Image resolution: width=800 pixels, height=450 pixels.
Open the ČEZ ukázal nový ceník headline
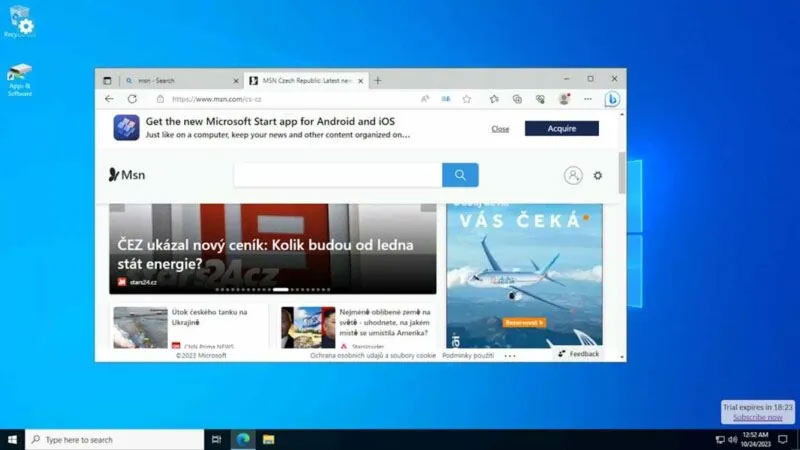265,254
